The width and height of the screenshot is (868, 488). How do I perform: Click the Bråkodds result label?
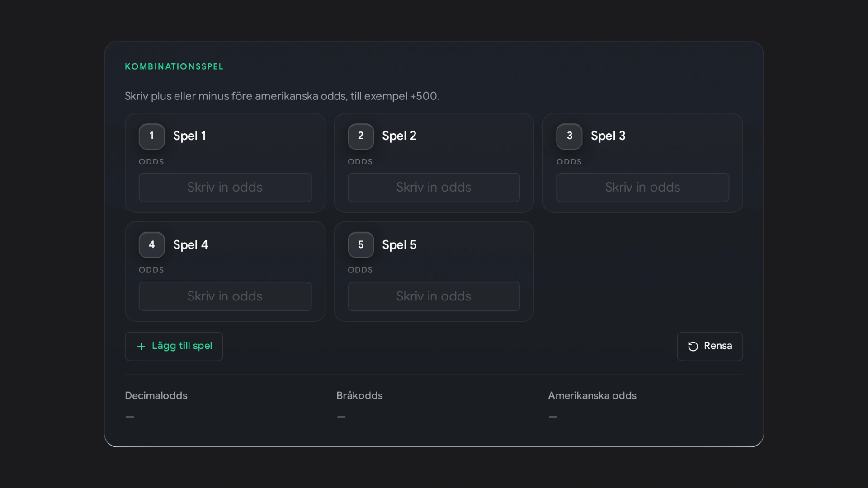(359, 395)
